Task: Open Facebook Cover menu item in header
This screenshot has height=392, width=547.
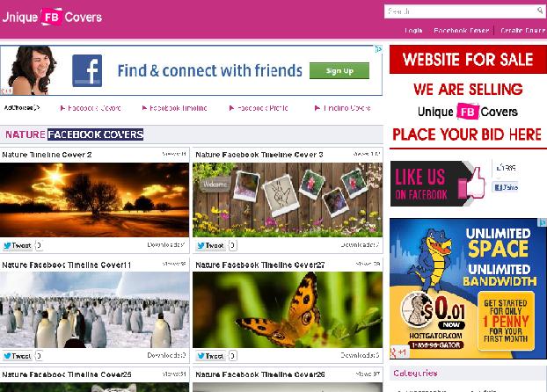Action: coord(462,31)
